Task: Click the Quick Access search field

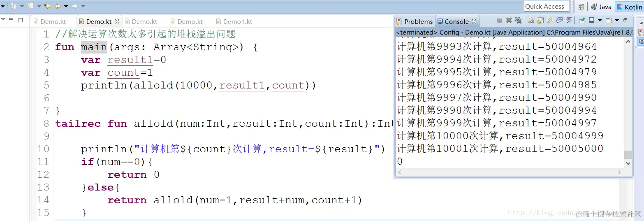Action: [547, 6]
